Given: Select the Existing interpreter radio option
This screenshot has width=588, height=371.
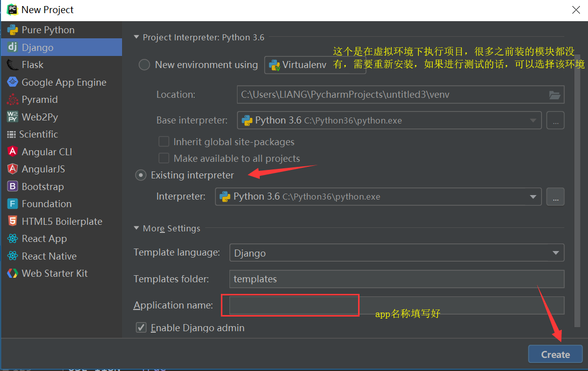Looking at the screenshot, I should pyautogui.click(x=141, y=175).
